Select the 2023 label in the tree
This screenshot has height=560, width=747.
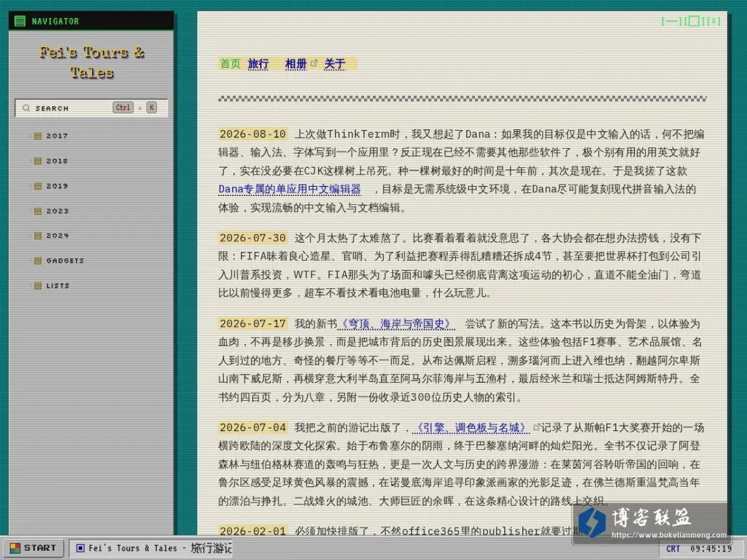[x=57, y=211]
